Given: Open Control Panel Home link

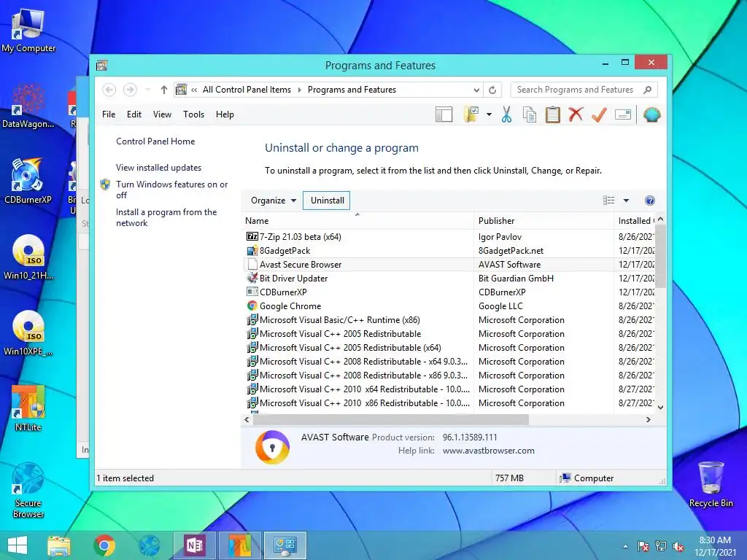Looking at the screenshot, I should pos(155,141).
